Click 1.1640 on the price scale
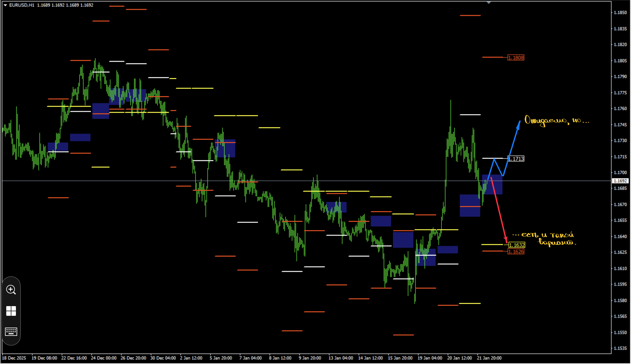This screenshot has width=631, height=364. coord(620,236)
